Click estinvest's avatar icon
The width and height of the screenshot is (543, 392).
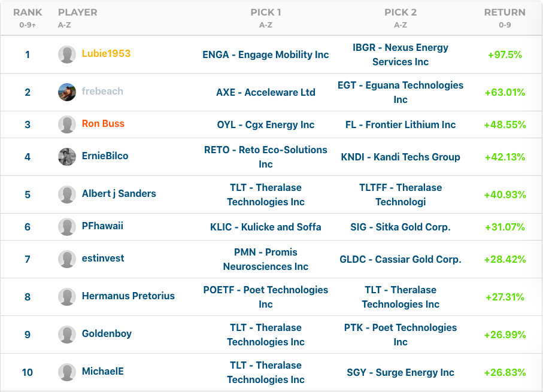[67, 259]
